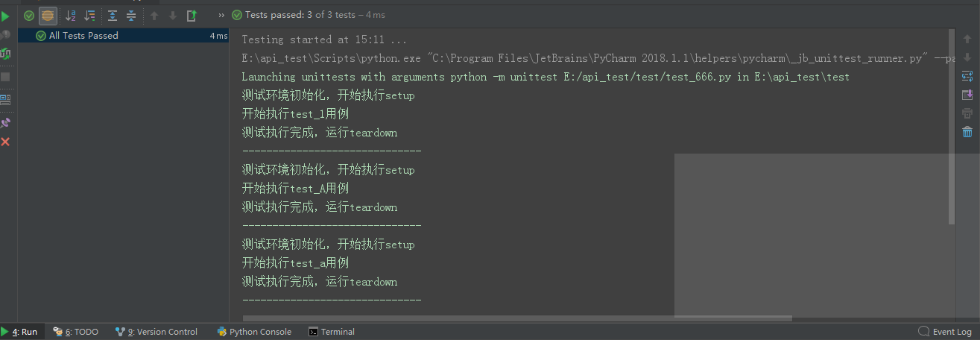Open the Python Console tab

click(253, 332)
